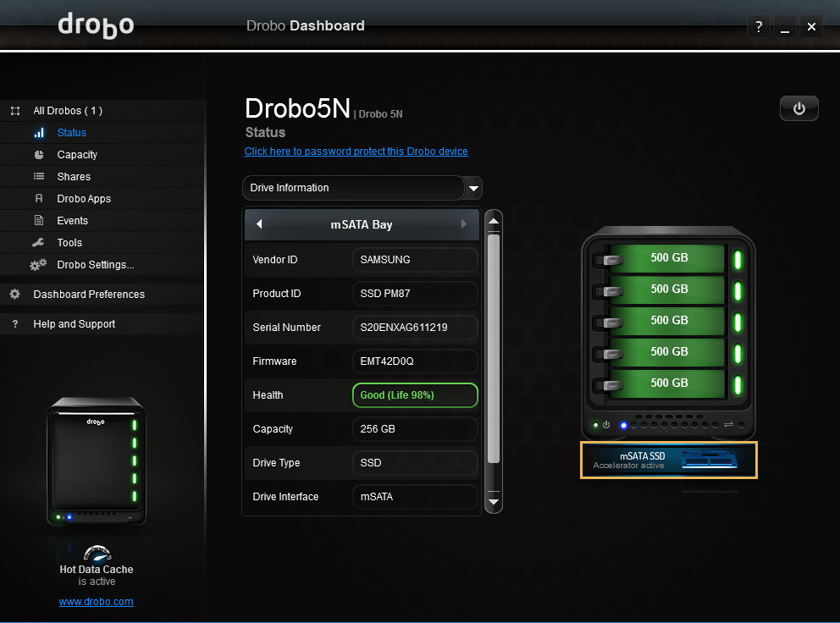This screenshot has width=840, height=623.
Task: Click the Product ID value SSD PM87
Action: tap(415, 294)
